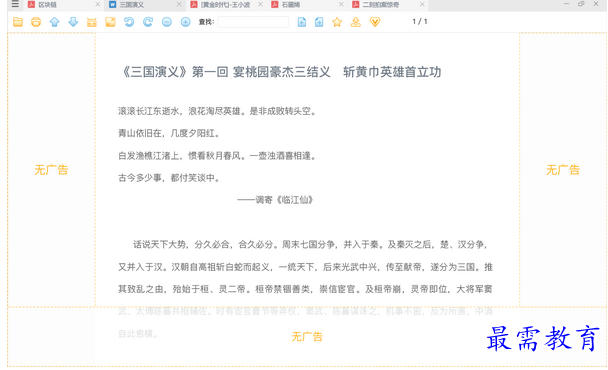The height and width of the screenshot is (370, 608).
Task: Close the 三国演义 tab
Action: coord(179,5)
